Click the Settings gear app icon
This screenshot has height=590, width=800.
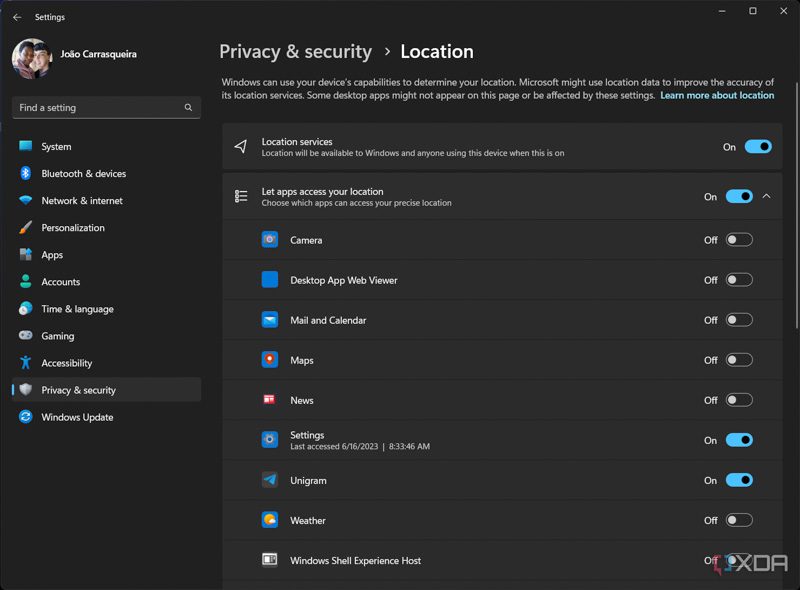[270, 440]
